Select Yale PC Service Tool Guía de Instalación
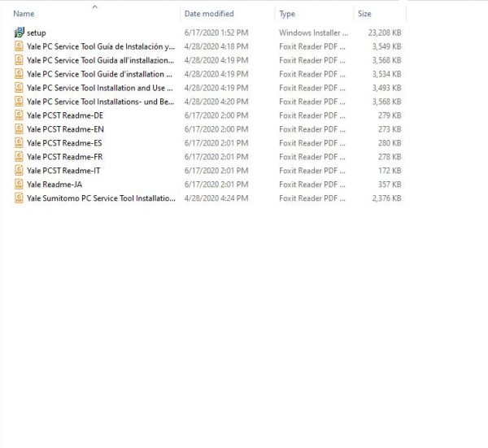Image resolution: width=488 pixels, height=448 pixels. 101,46
